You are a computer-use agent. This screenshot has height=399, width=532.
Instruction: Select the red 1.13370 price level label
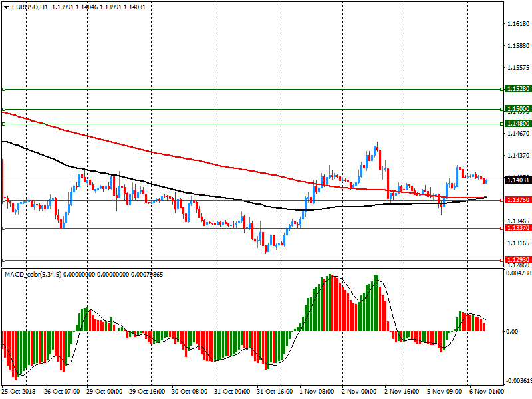[518, 228]
